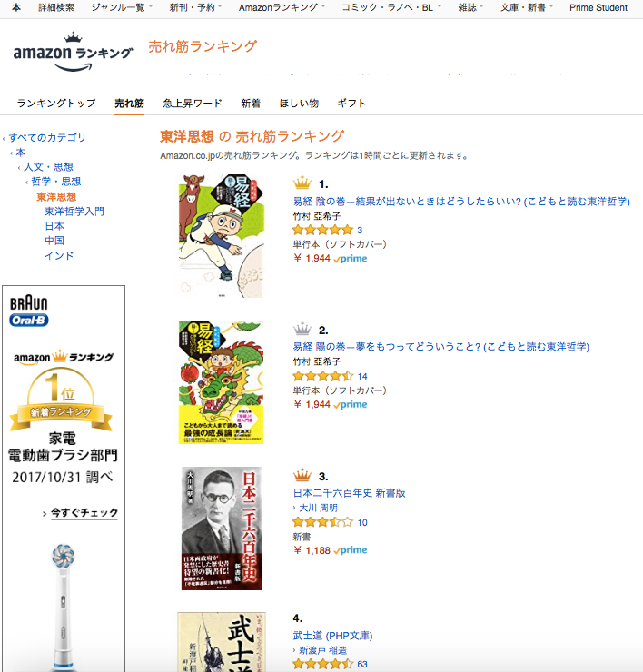Click the gold crown icon beside rank 1
Image resolution: width=643 pixels, height=672 pixels.
(x=302, y=183)
